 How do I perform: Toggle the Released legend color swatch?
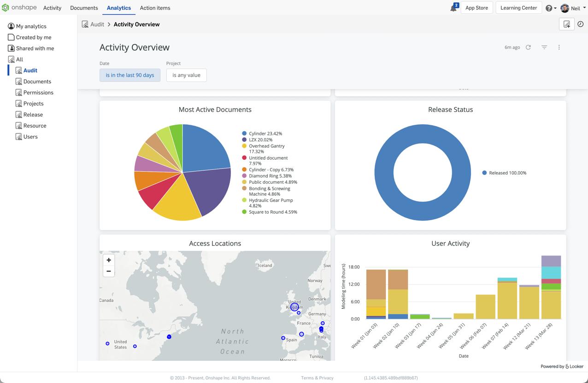tap(484, 173)
